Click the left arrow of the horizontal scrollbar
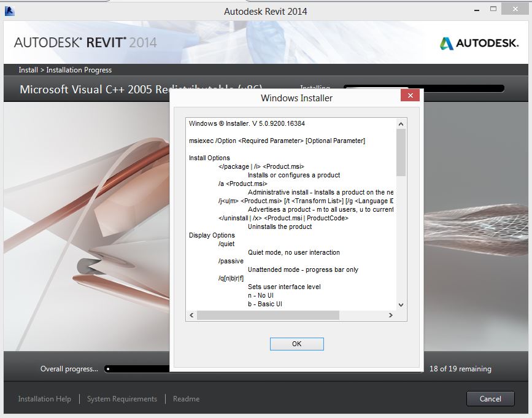Viewport: 532px width, 418px height. click(x=191, y=315)
